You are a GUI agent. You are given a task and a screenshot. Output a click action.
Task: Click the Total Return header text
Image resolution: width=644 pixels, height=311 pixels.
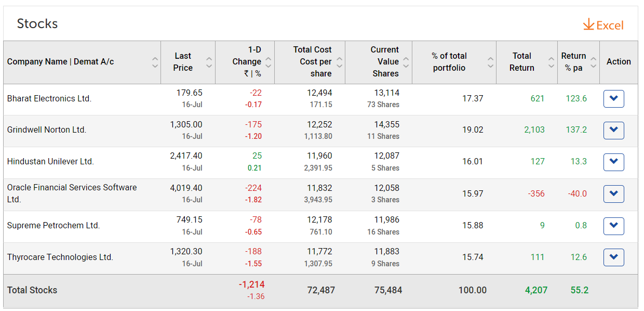(x=522, y=62)
